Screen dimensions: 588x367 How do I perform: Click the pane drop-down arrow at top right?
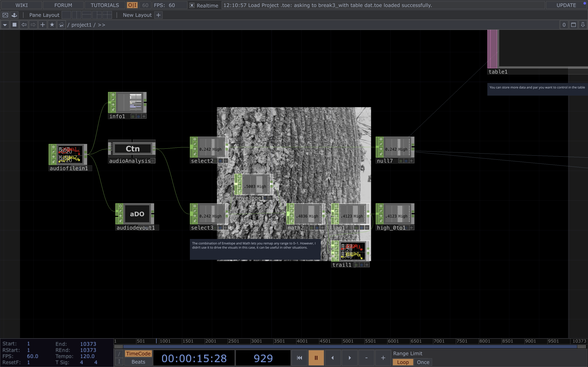point(583,25)
